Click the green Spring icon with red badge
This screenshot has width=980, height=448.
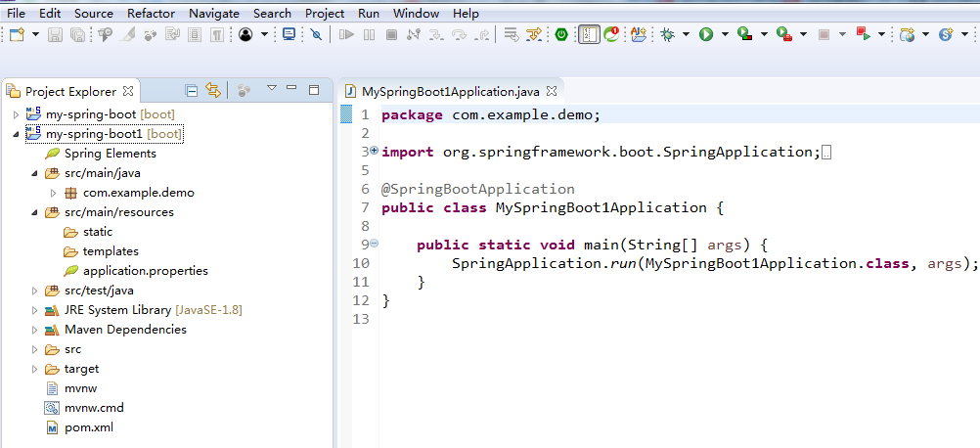pyautogui.click(x=610, y=35)
